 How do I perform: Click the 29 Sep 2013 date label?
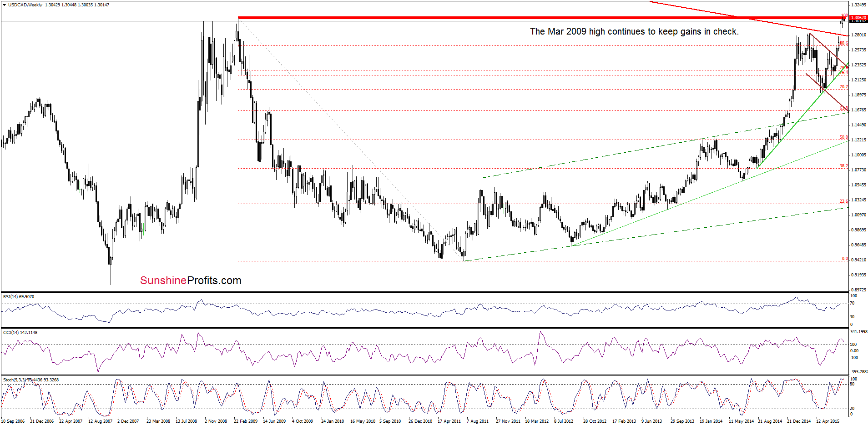(x=682, y=421)
